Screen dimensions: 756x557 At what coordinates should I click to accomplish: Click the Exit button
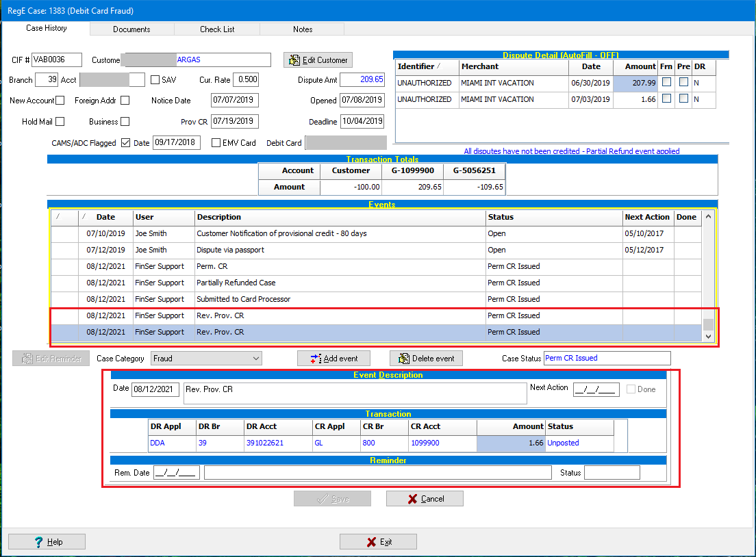378,542
